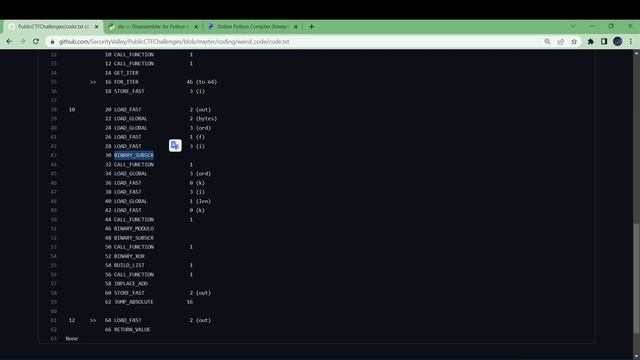Click LOAD_GLOBAL (ord) at offset 24
640x360 pixels.
click(131, 128)
